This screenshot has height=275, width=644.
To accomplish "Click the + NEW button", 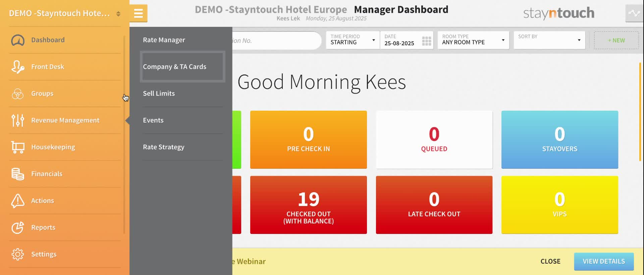I will 616,40.
